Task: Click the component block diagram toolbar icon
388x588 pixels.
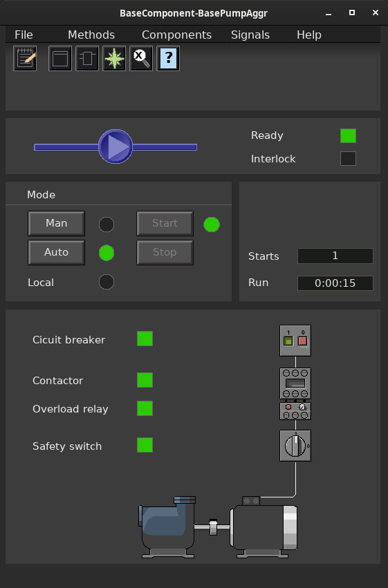Action: [87, 59]
